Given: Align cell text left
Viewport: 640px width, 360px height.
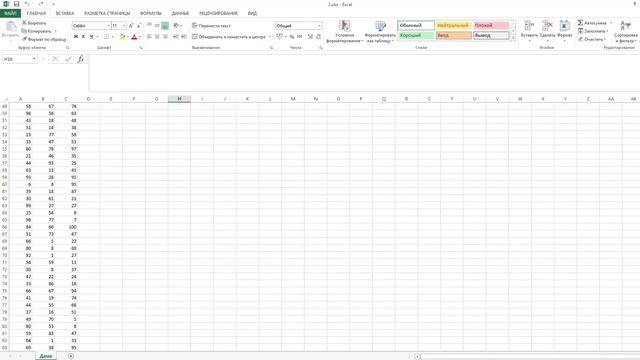Looking at the screenshot, I should click(149, 37).
